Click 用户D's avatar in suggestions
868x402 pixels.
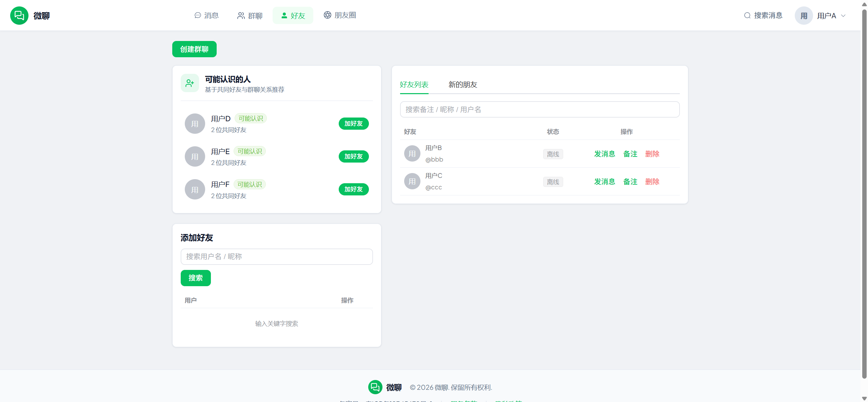(195, 124)
